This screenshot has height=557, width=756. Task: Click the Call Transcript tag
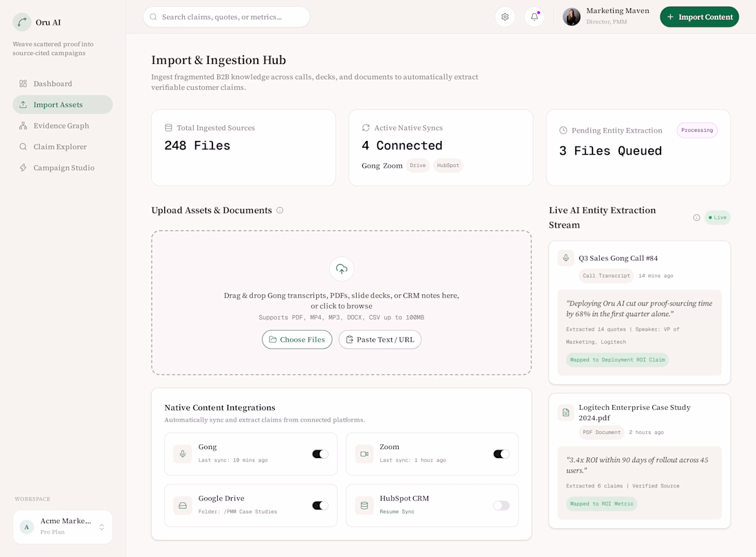606,276
